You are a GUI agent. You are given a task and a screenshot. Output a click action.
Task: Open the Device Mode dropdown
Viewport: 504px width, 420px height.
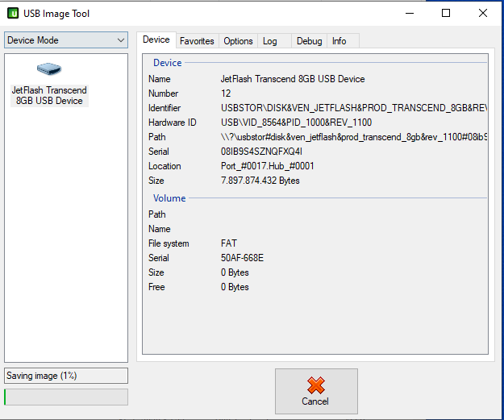coord(66,40)
